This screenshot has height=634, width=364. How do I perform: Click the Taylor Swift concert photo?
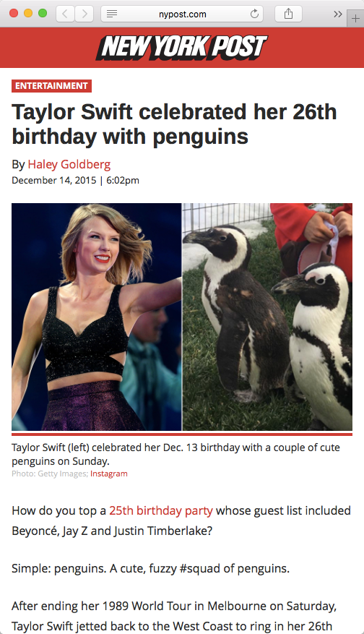(97, 317)
